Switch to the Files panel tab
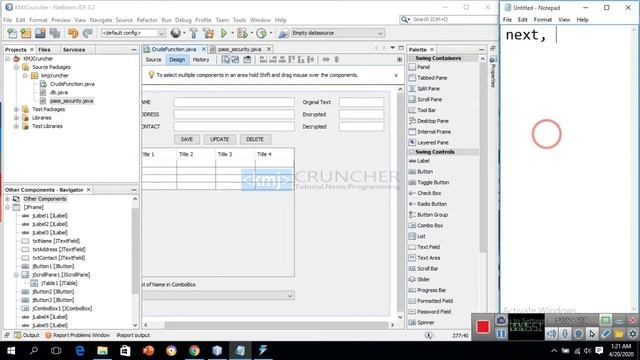The height and width of the screenshot is (360, 640). coord(44,49)
